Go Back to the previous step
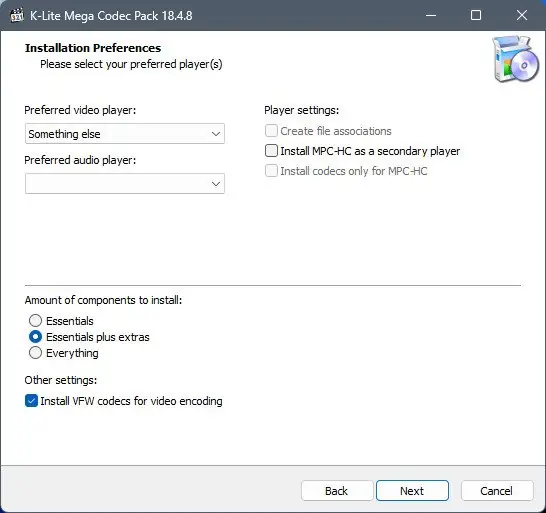Image resolution: width=546 pixels, height=513 pixels. point(337,491)
